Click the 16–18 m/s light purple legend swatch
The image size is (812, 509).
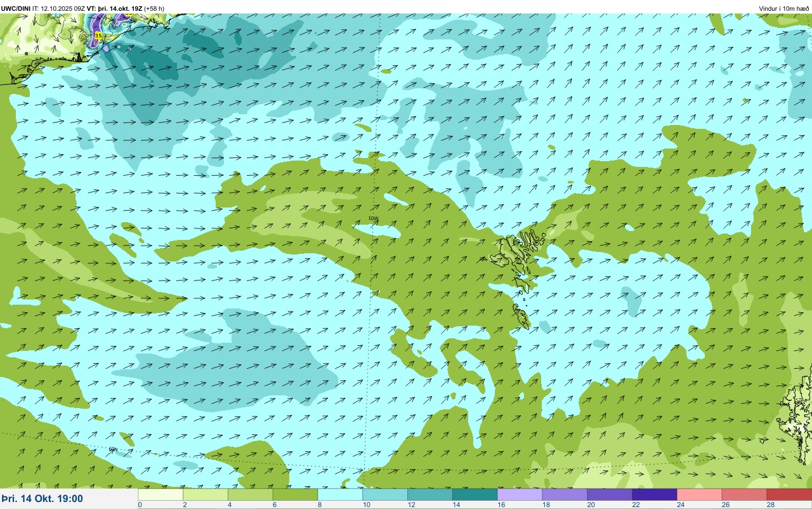520,494
